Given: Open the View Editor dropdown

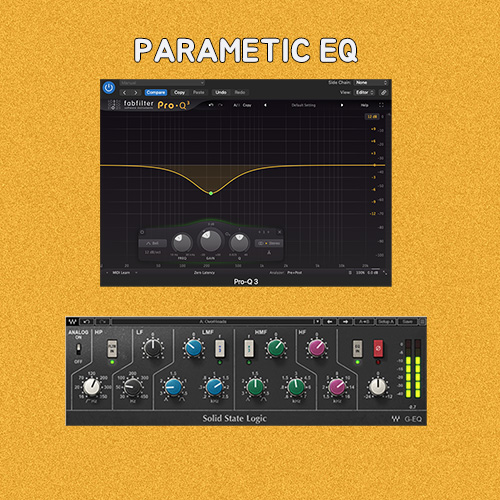Looking at the screenshot, I should pyautogui.click(x=365, y=92).
